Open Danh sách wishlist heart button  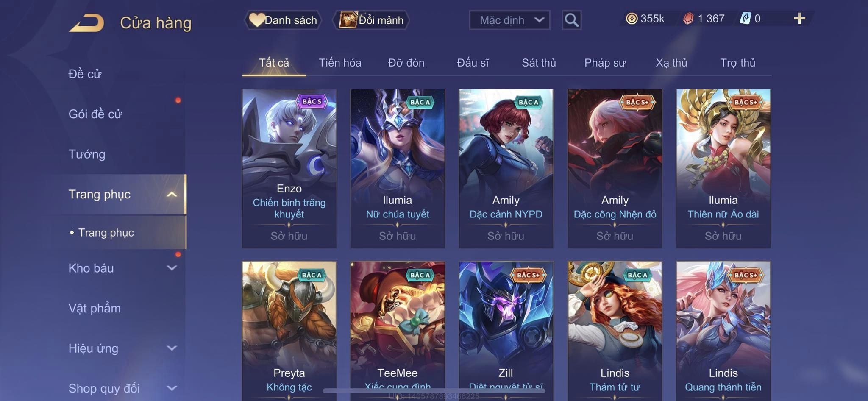pos(283,20)
